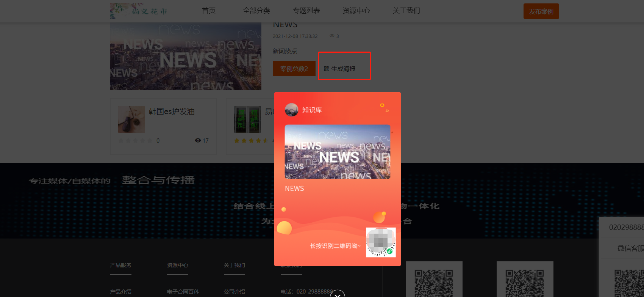Screen dimensions: 644x297
Task: Open the 韩国es护发油 card title
Action: tap(172, 112)
